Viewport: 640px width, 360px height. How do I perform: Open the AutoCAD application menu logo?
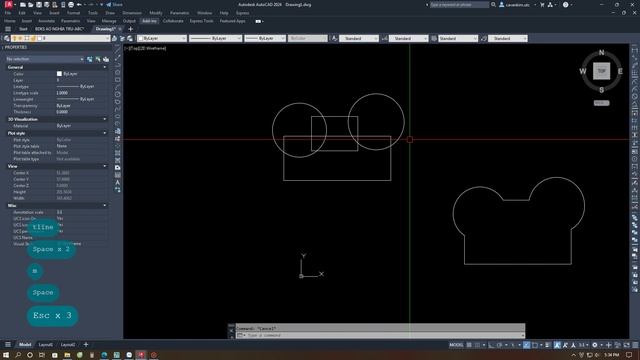pyautogui.click(x=9, y=4)
